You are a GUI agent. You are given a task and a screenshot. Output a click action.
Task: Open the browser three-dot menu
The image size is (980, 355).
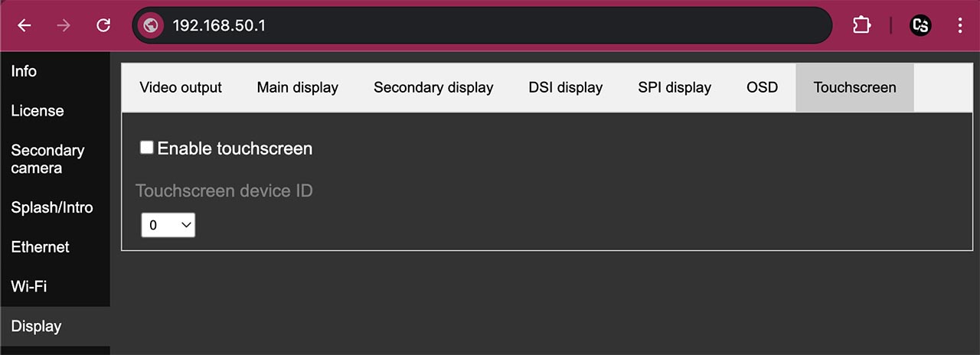point(960,25)
